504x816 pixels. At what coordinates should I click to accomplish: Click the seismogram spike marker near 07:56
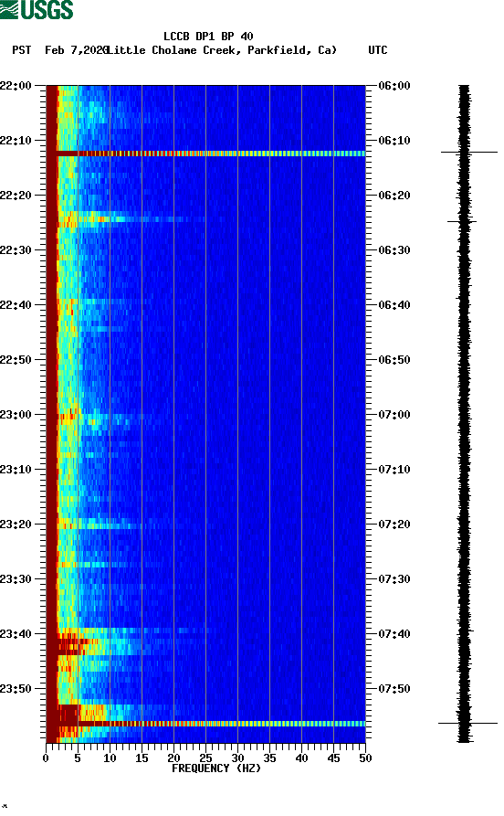point(467,724)
